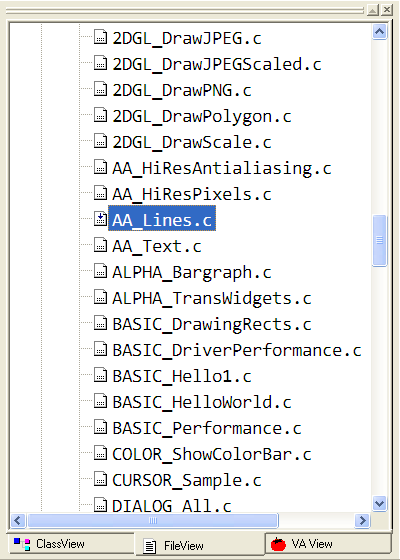This screenshot has width=400, height=560.
Task: Click the FileView tab document icon
Action: 150,546
